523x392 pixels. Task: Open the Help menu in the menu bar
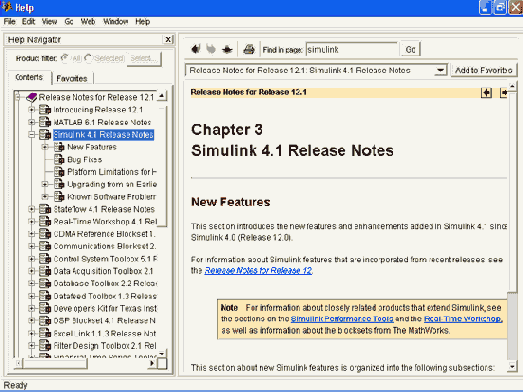pos(142,22)
